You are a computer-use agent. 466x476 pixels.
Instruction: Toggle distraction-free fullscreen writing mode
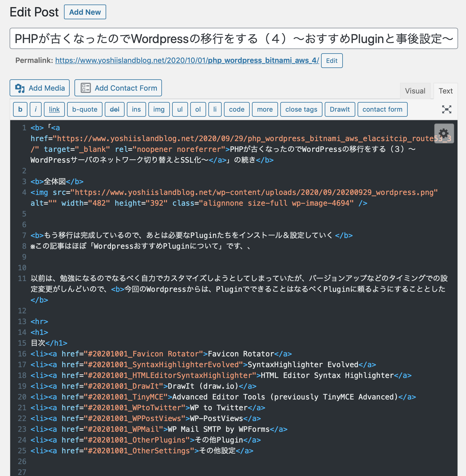[x=447, y=109]
